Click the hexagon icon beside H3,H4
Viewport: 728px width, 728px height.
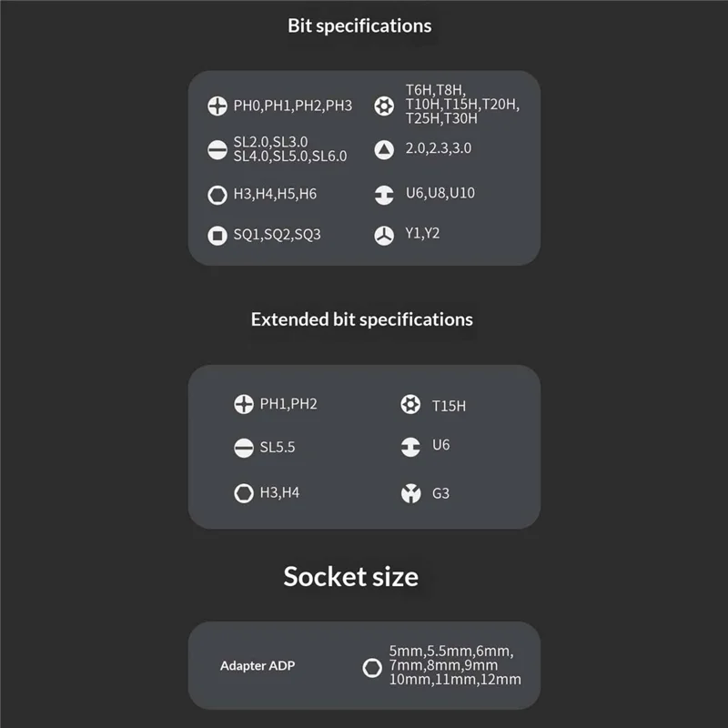pos(244,493)
